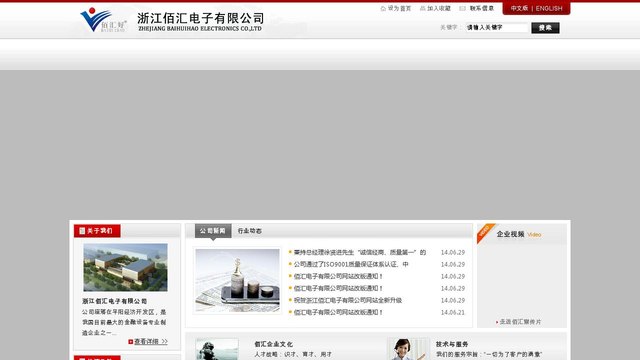Open the news item dated 14.06.21
Screen dimensions: 640x360
pyautogui.click(x=338, y=312)
